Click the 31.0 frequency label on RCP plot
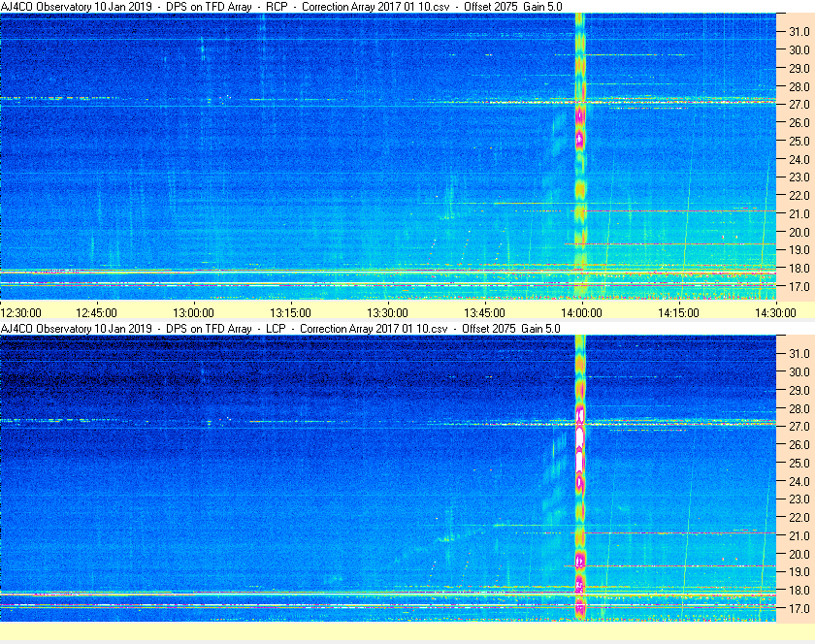 click(x=799, y=32)
